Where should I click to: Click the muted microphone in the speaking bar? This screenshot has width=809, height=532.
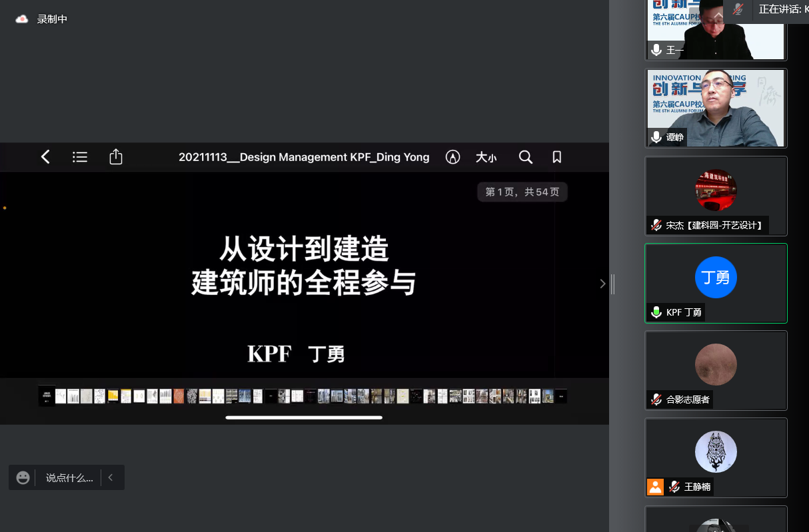738,9
